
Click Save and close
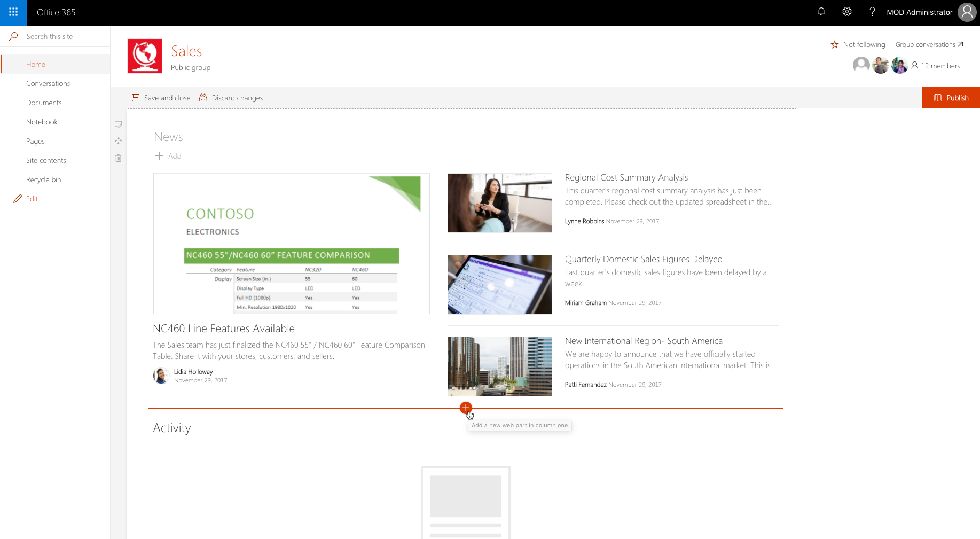(161, 98)
